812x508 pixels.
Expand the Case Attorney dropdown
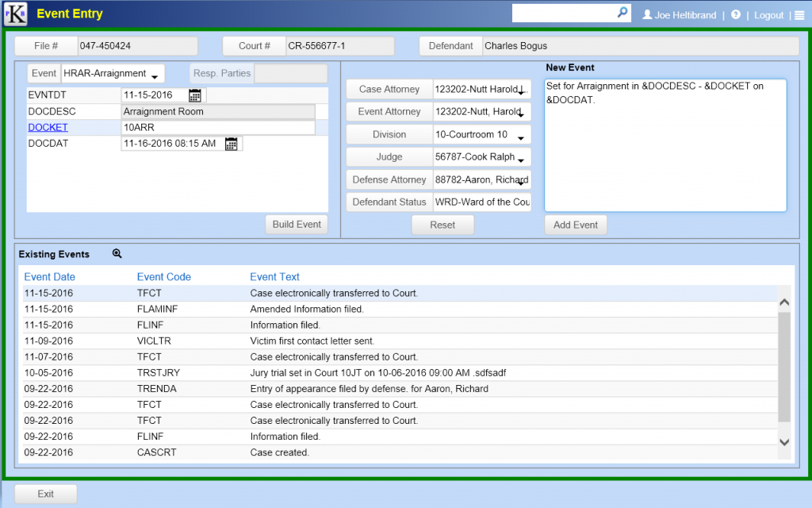coord(521,92)
